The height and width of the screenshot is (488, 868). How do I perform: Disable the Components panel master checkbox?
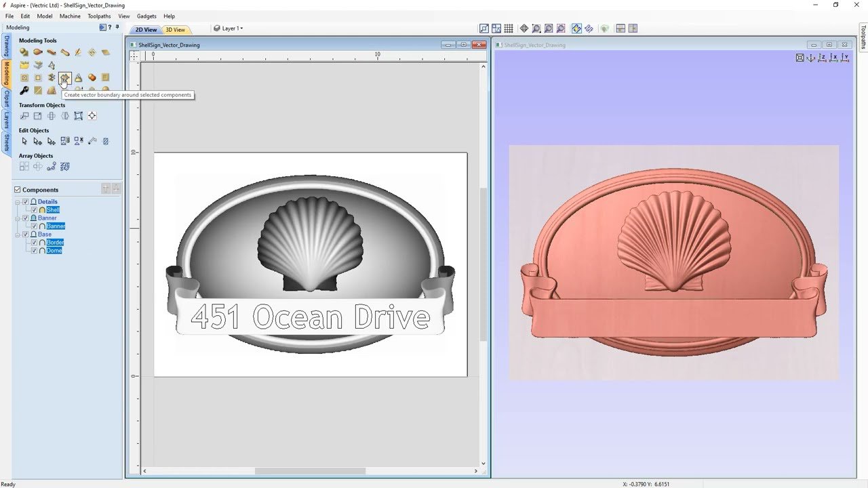pos(18,190)
